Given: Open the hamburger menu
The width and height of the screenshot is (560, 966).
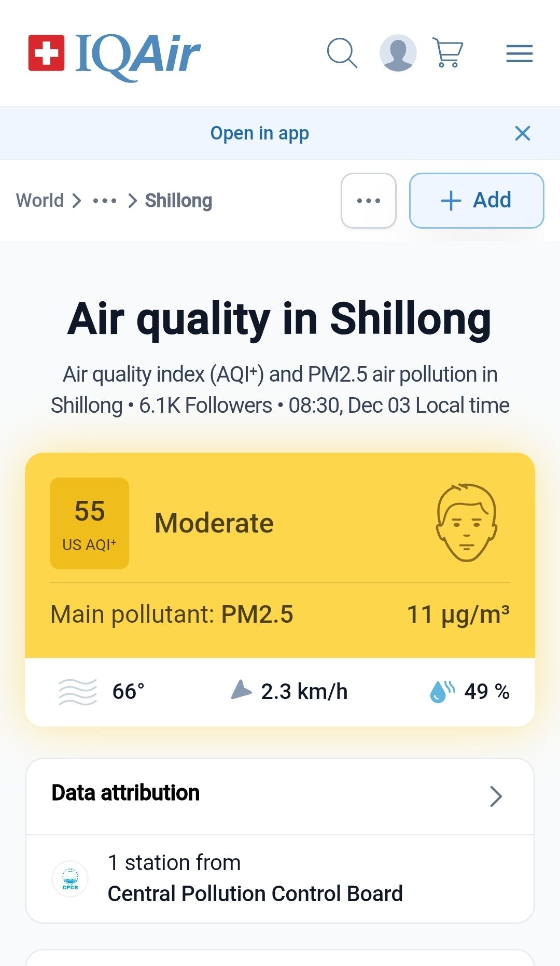Looking at the screenshot, I should [520, 53].
